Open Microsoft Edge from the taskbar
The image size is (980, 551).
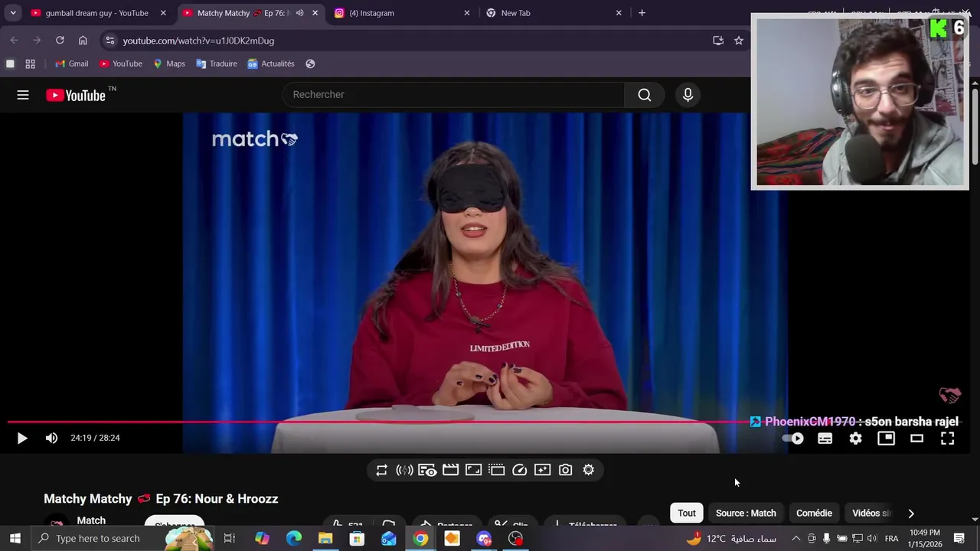coord(294,539)
